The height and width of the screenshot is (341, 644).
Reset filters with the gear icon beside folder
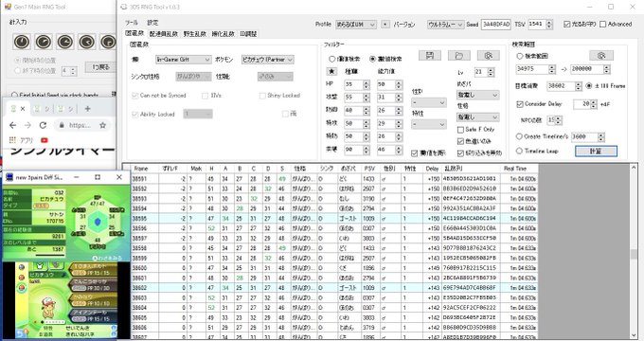[x=488, y=56]
